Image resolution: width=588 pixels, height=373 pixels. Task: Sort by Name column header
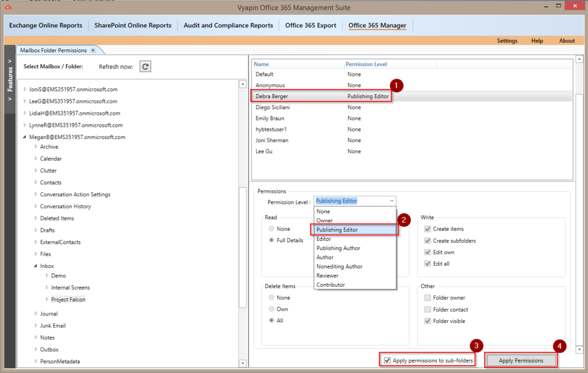coord(298,64)
